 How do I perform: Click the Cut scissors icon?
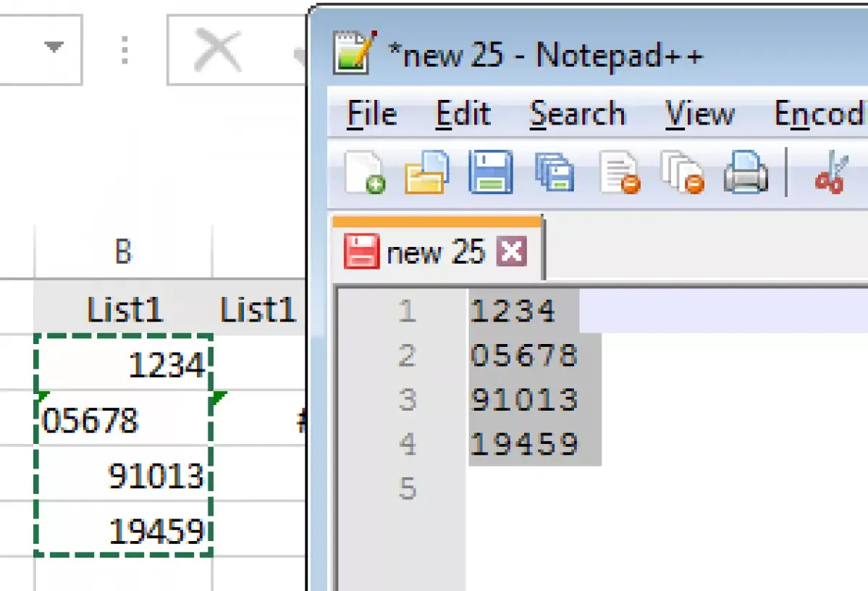point(831,173)
